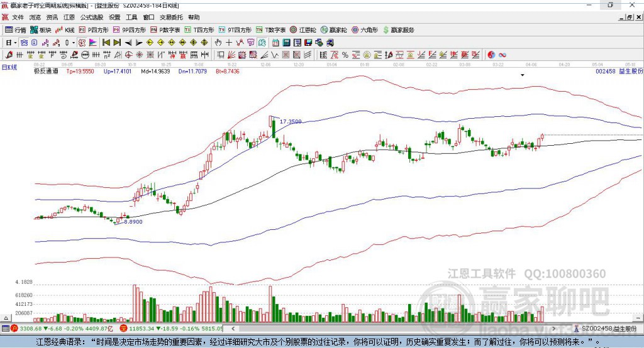Viewport: 644px width, 348px height.
Task: Click the 日K线 period label
Action: coord(9,68)
